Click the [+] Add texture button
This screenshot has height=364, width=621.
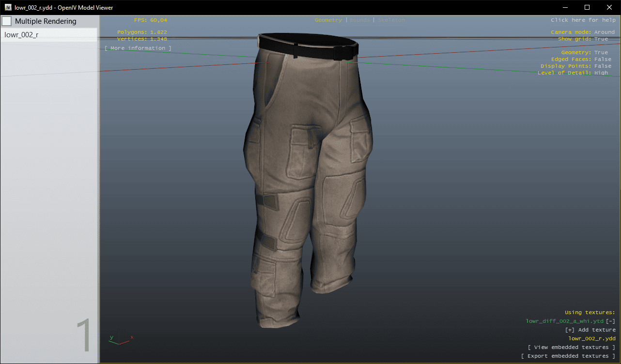point(590,330)
